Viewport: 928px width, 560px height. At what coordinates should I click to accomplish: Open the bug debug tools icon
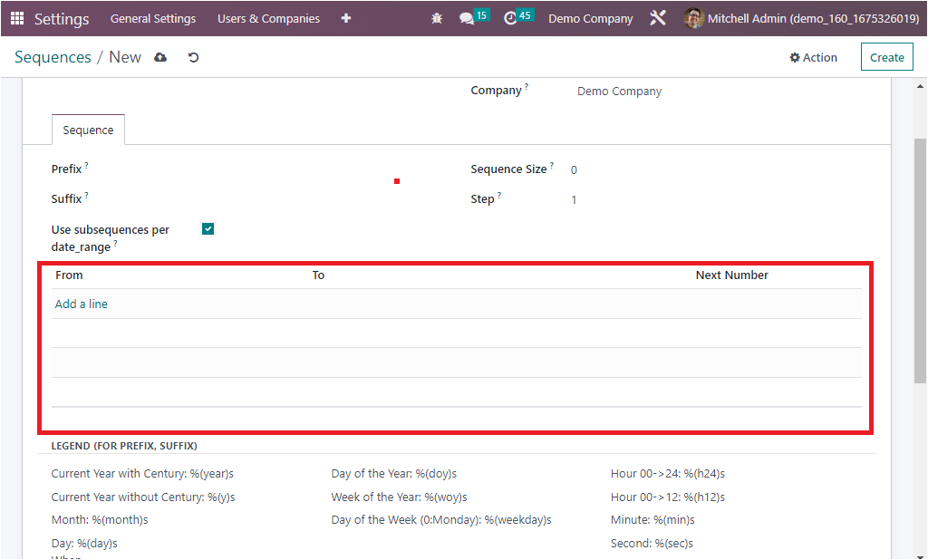click(x=437, y=18)
